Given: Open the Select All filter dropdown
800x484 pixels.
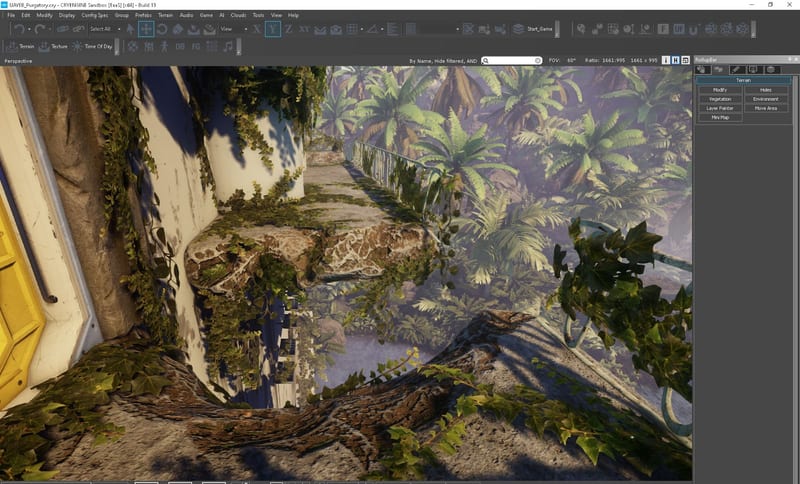Looking at the screenshot, I should tap(105, 29).
